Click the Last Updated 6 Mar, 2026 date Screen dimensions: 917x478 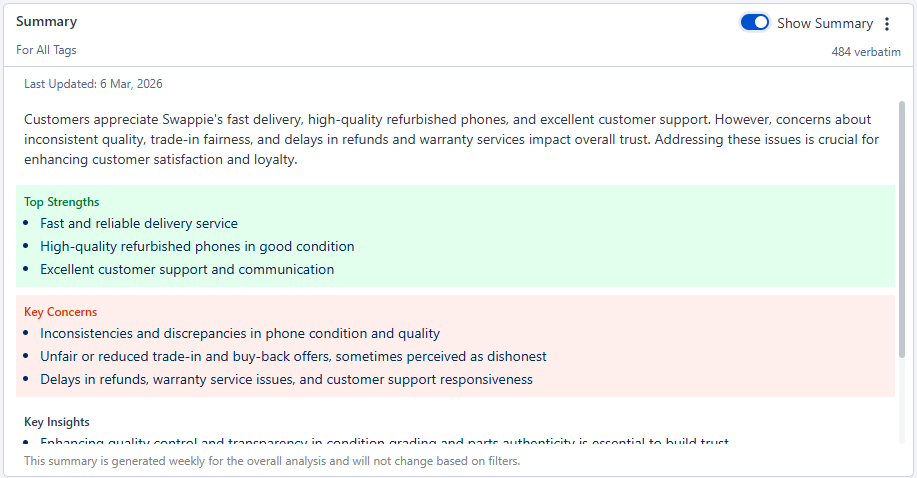tap(93, 84)
